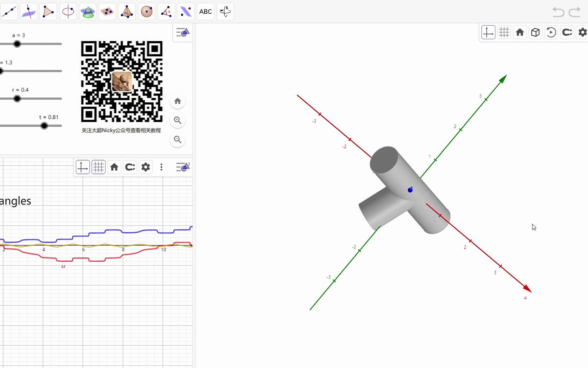Select the ABC text tool
588x368 pixels.
click(x=205, y=11)
